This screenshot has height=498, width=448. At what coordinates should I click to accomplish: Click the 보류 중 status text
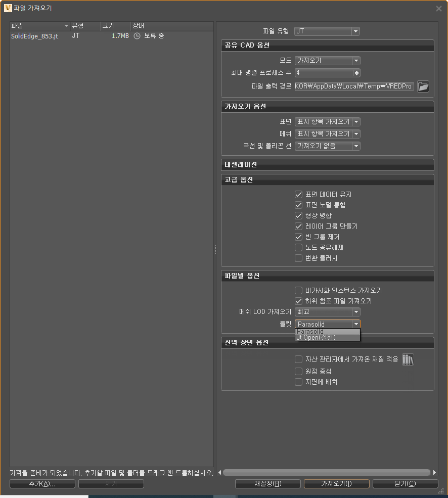154,36
